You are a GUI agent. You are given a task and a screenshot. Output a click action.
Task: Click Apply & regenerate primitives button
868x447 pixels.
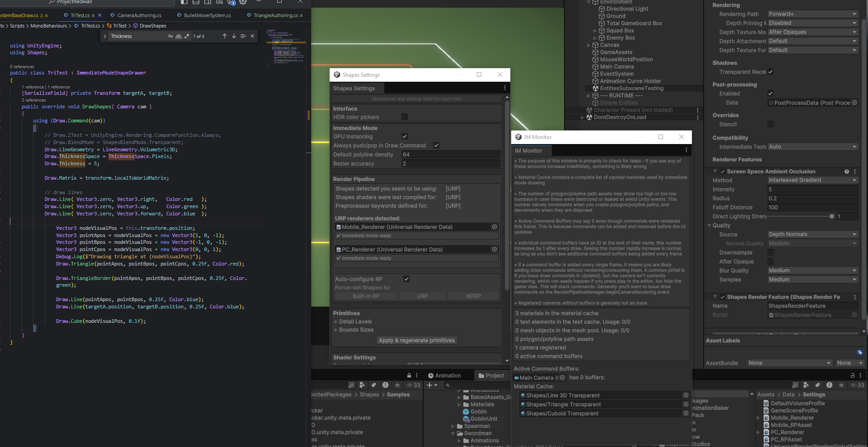coord(417,340)
